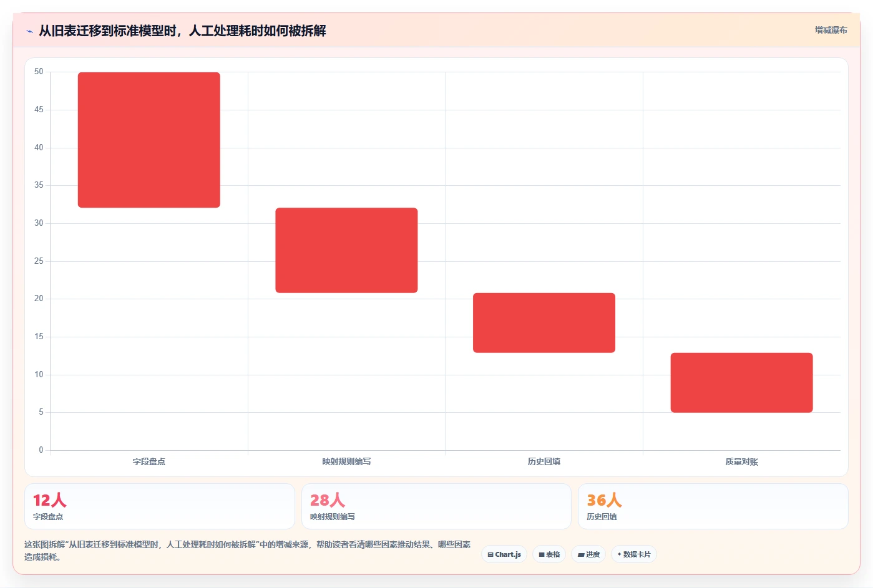The height and width of the screenshot is (588, 873).
Task: Click the y-axis value 25
Action: (x=39, y=261)
